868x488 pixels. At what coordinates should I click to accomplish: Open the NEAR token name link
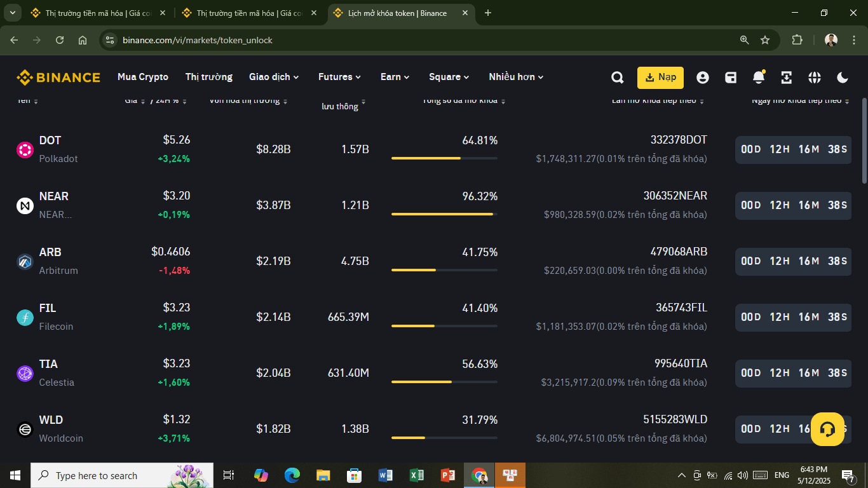pos(54,196)
